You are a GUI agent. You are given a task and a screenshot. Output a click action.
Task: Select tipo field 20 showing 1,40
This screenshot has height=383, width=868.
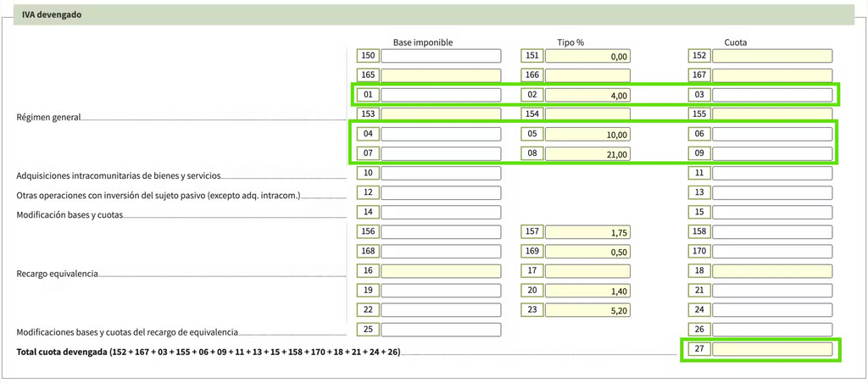[588, 290]
